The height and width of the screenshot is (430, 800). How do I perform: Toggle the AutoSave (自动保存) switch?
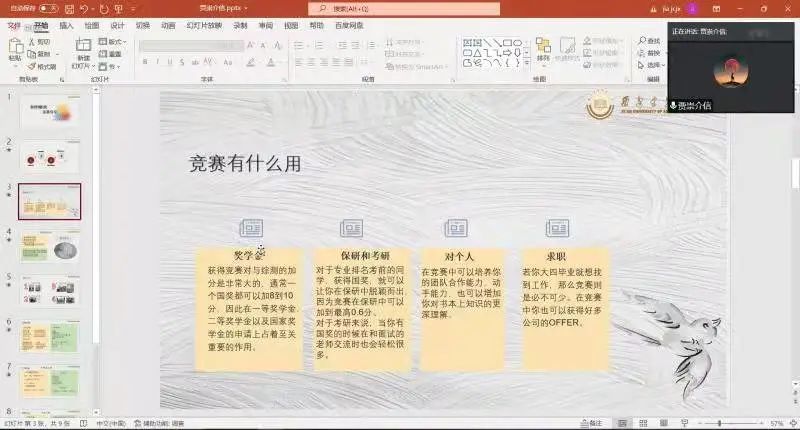48,8
